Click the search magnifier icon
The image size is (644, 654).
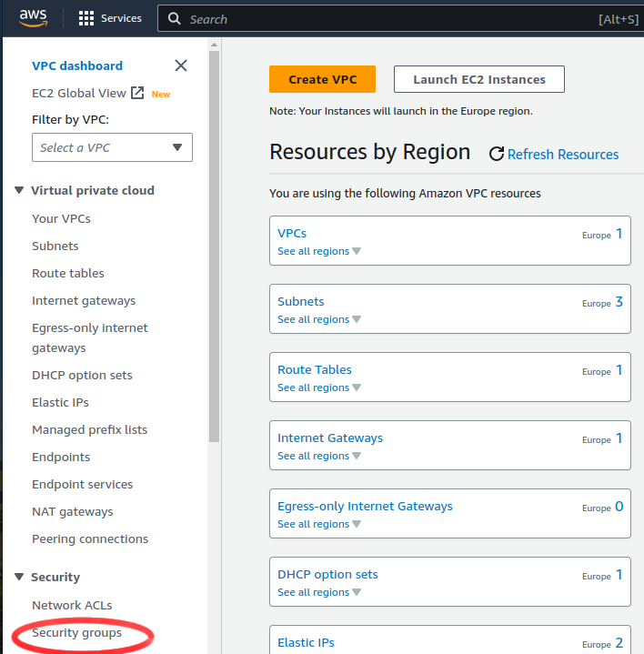175,18
